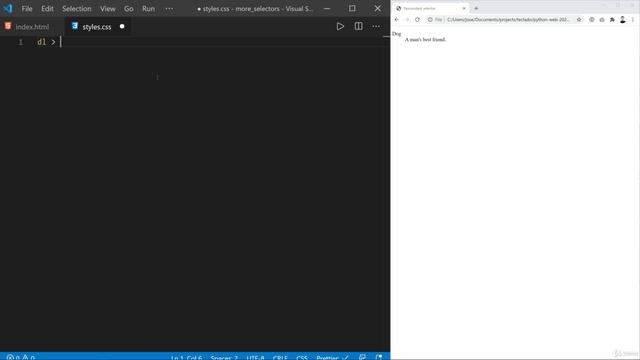Screen dimensions: 640x360
Task: Open the Edit menu
Action: click(47, 9)
